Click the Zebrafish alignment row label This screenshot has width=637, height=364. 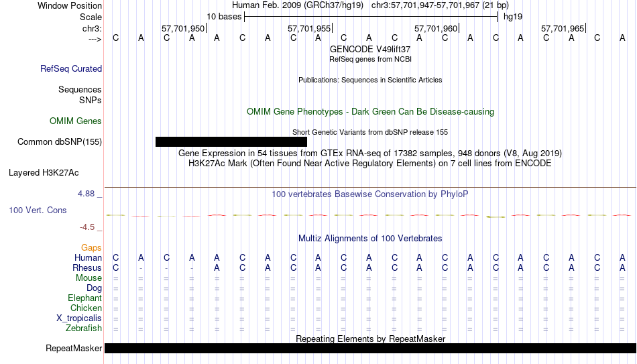84,328
